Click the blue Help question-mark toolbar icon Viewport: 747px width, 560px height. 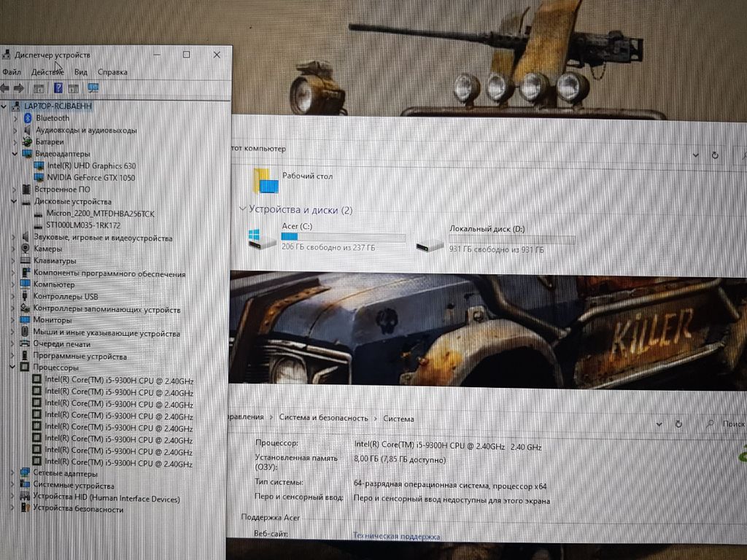click(x=58, y=88)
